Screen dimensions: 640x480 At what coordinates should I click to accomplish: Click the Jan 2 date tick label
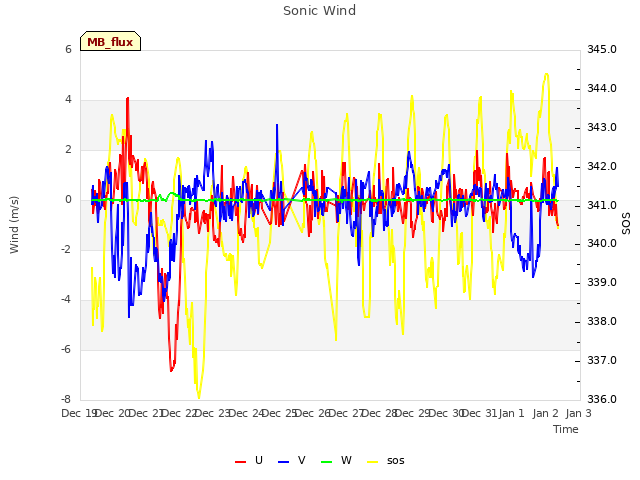[x=545, y=413]
